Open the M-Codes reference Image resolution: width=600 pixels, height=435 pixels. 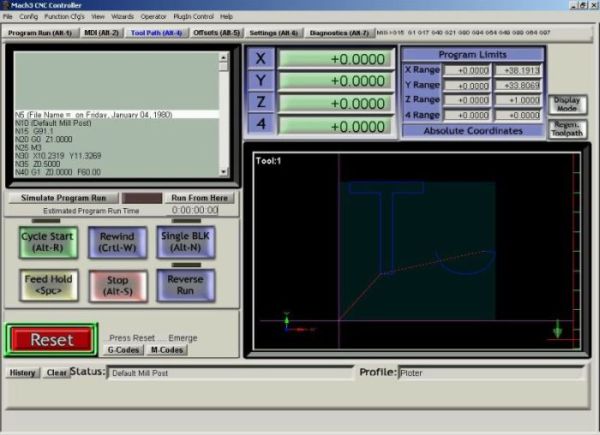point(167,350)
